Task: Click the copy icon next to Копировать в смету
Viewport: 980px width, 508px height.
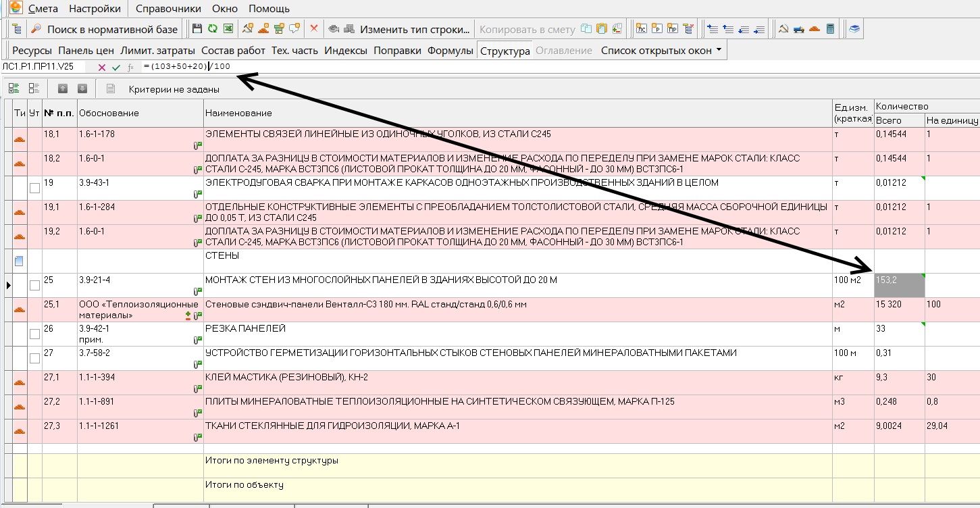Action: [586, 29]
